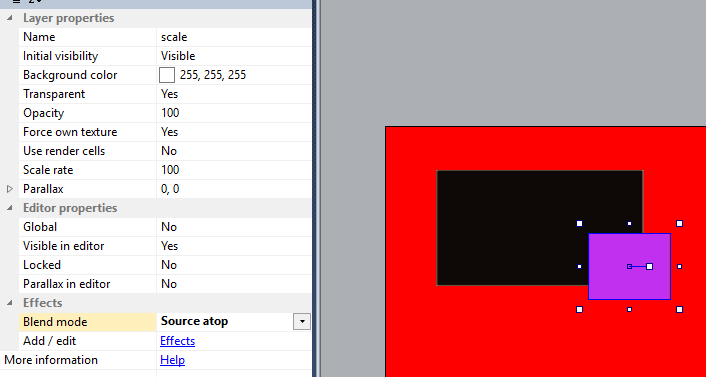Viewport: 706px width, 377px height.
Task: Collapse the Editor properties section
Action: (x=10, y=208)
